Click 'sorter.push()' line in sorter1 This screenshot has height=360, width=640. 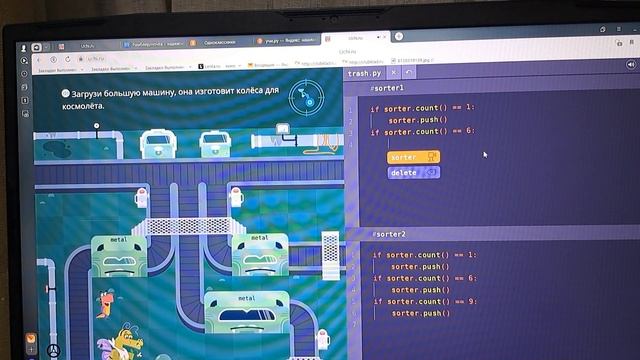point(418,120)
